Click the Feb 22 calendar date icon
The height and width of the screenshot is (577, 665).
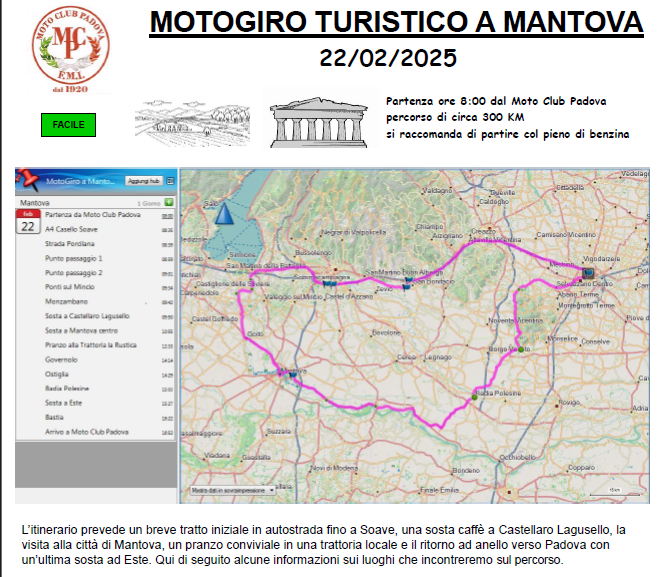30,221
